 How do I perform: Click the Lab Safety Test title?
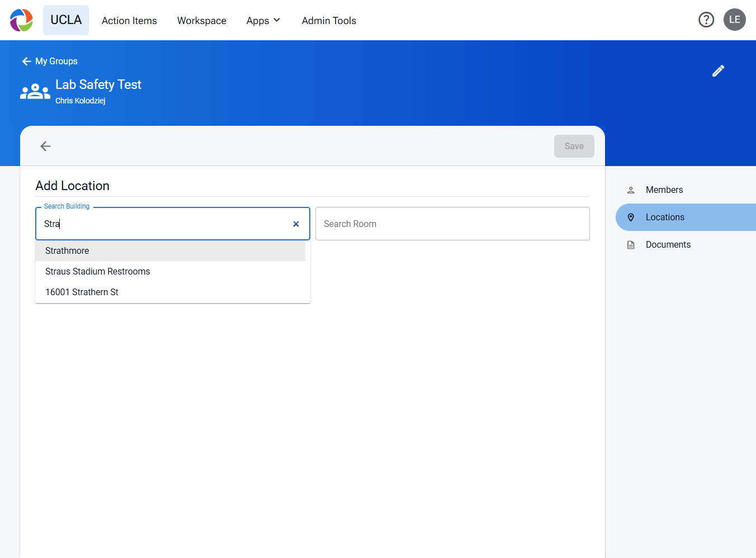tap(98, 85)
